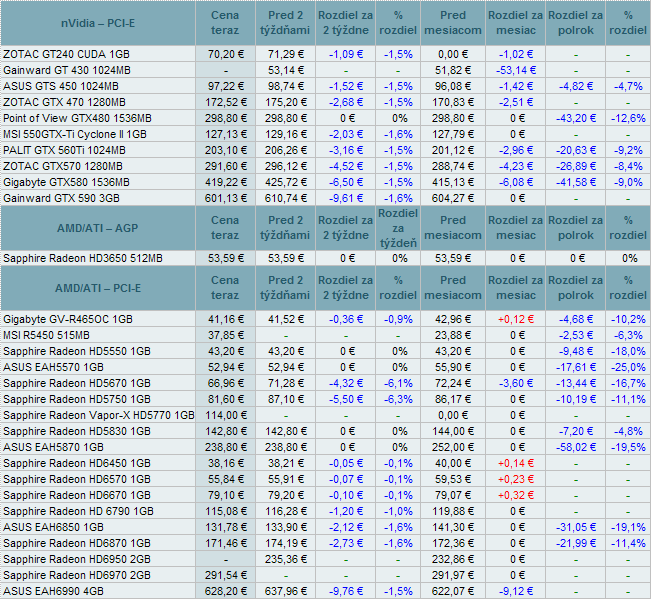Click 'Sapphire Radeon HD5670 1GB' product name
The image size is (651, 599).
click(77, 383)
